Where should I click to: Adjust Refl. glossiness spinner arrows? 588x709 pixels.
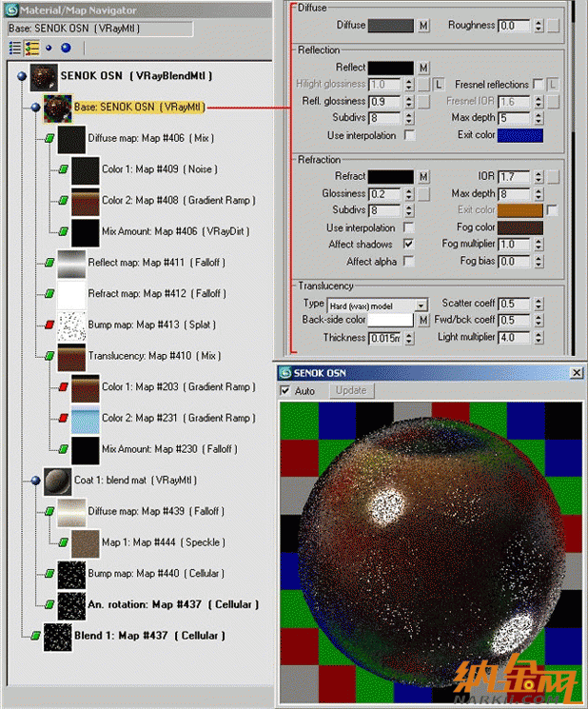[409, 102]
